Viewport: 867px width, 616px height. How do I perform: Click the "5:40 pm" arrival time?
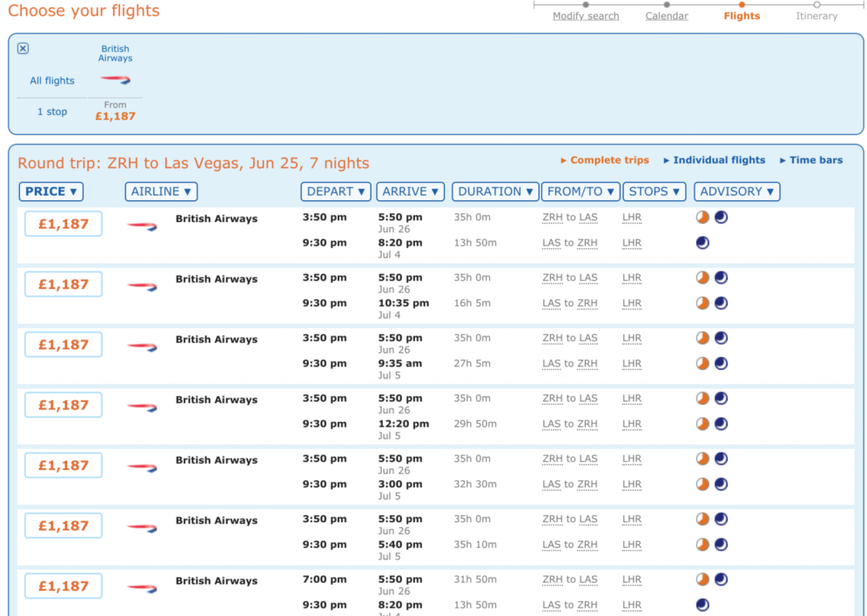point(400,544)
